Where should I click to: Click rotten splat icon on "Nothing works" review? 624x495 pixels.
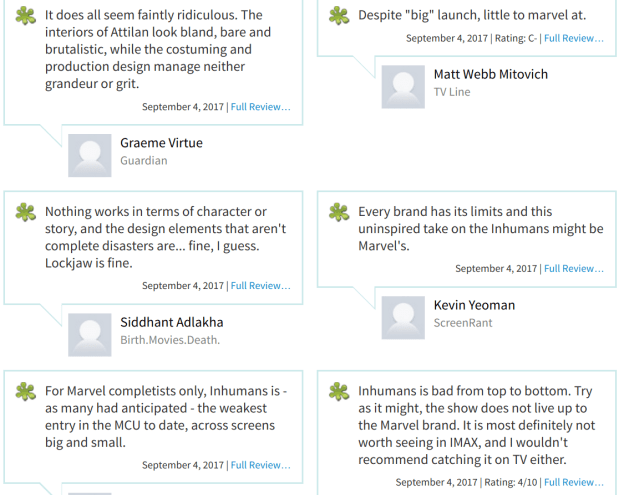click(25, 213)
